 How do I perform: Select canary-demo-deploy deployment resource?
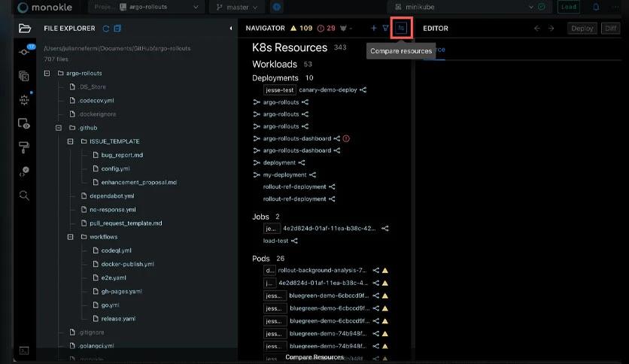click(x=328, y=89)
